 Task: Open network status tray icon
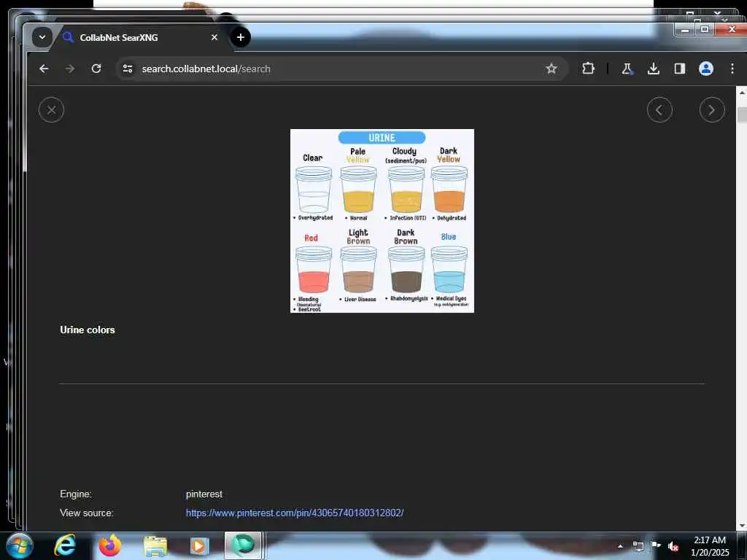[638, 546]
